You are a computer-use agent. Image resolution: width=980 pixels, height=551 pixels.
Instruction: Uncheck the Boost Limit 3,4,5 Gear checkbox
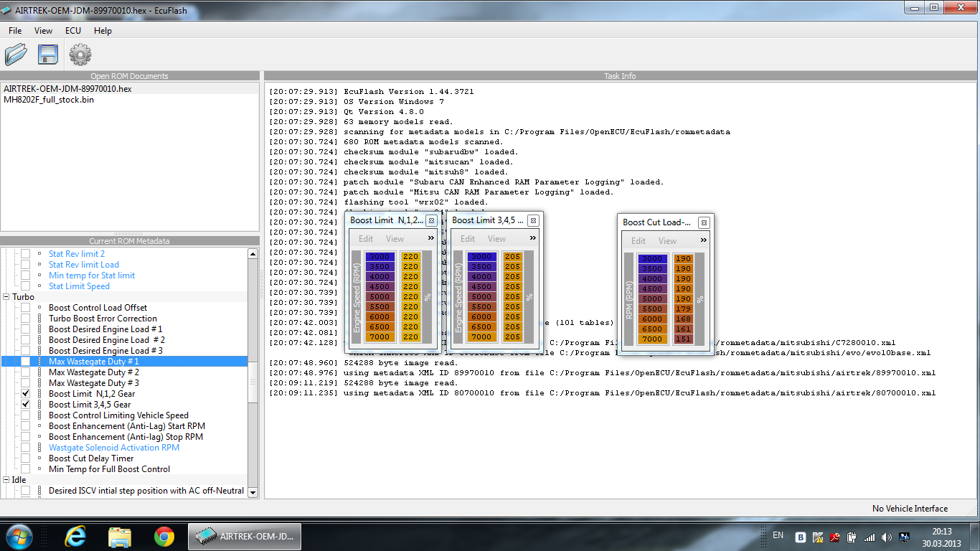coord(26,405)
